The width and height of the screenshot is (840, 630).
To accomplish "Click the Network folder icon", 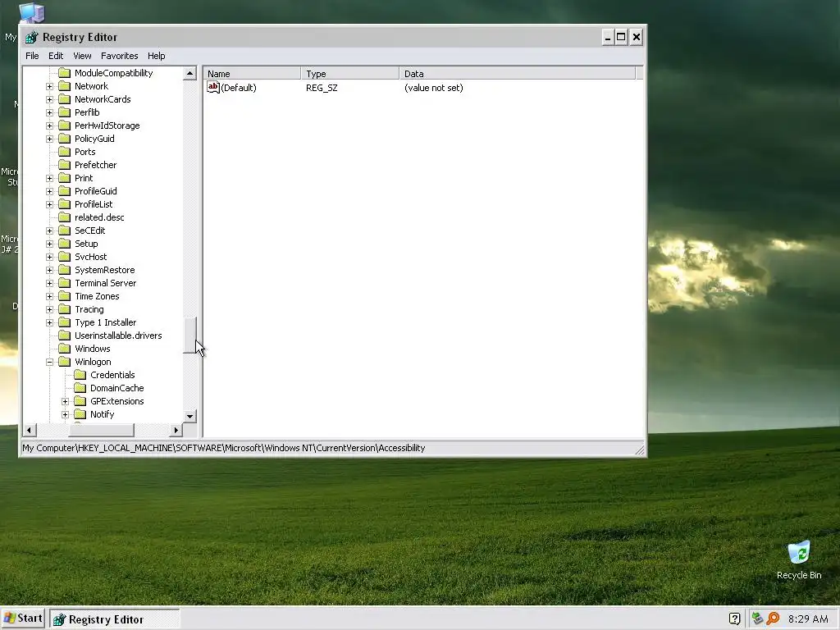I will (64, 86).
